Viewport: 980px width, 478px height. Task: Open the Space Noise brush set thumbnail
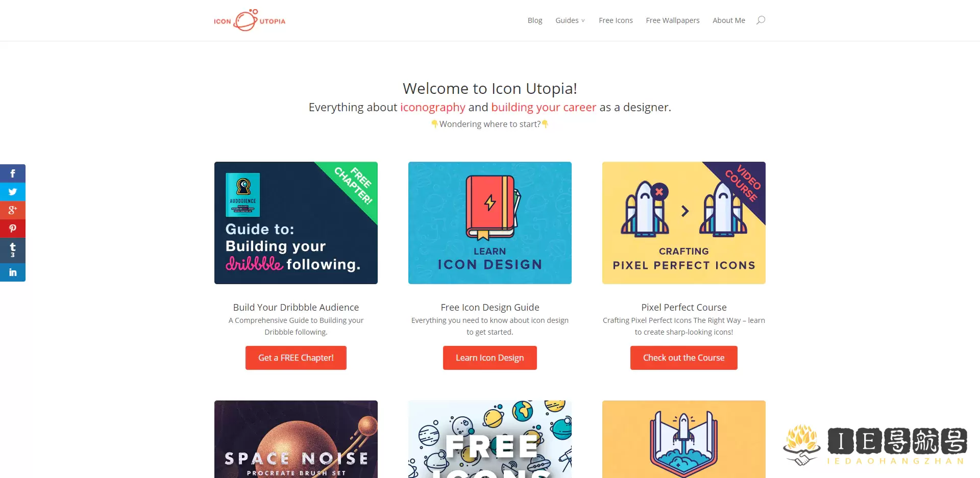coord(296,439)
